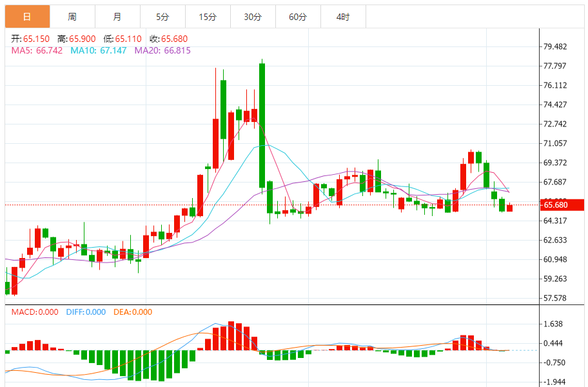Switch to the 周 weekly tab
The image size is (588, 387).
72,17
